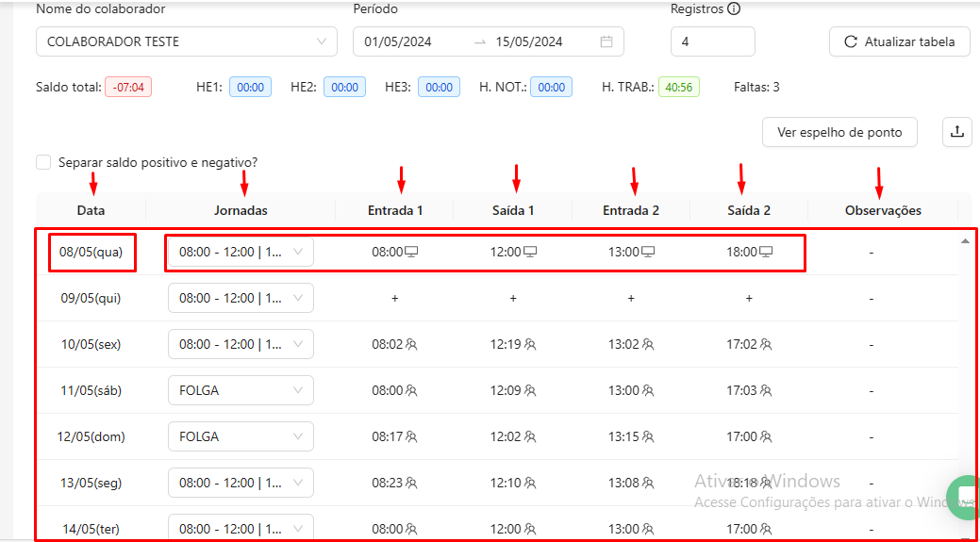The width and height of the screenshot is (980, 542).
Task: Click monitor icon beside 18:00 Saída 2
Action: 766,252
